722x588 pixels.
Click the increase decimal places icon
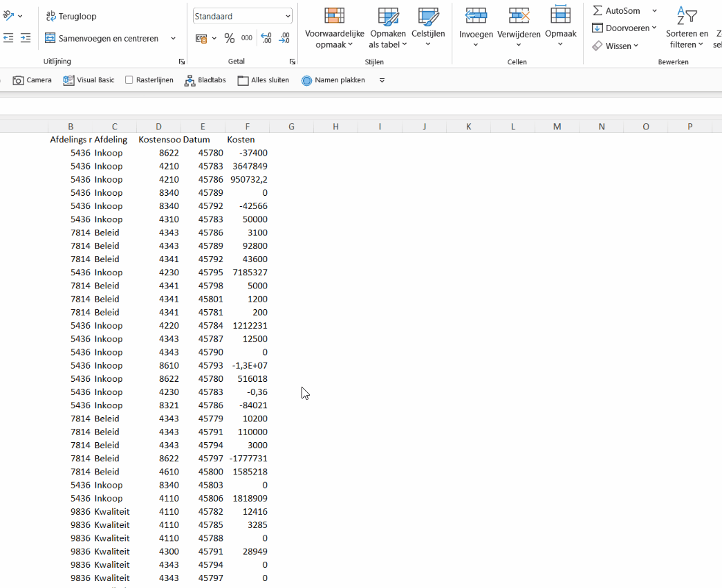click(266, 39)
